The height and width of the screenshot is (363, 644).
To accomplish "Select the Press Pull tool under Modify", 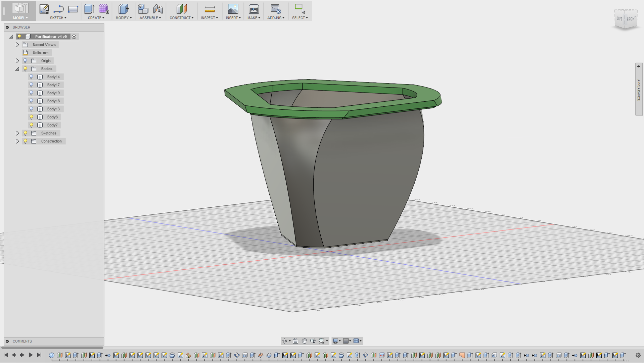I will [x=124, y=9].
